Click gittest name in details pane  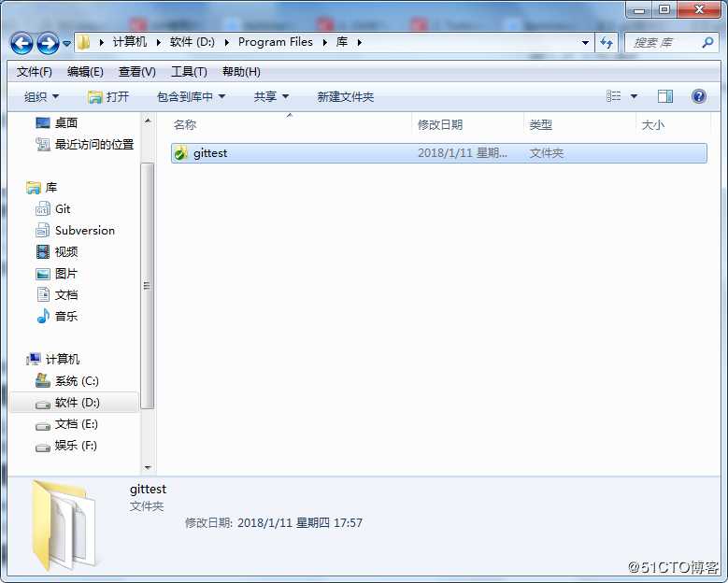(148, 489)
